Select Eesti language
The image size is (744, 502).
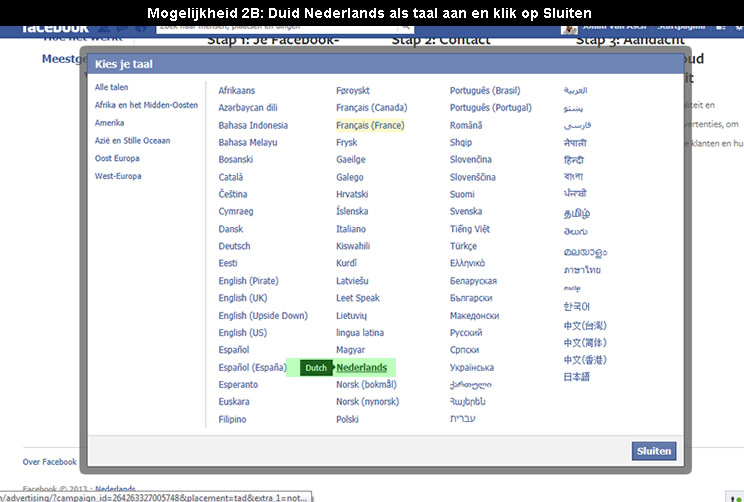click(x=228, y=263)
